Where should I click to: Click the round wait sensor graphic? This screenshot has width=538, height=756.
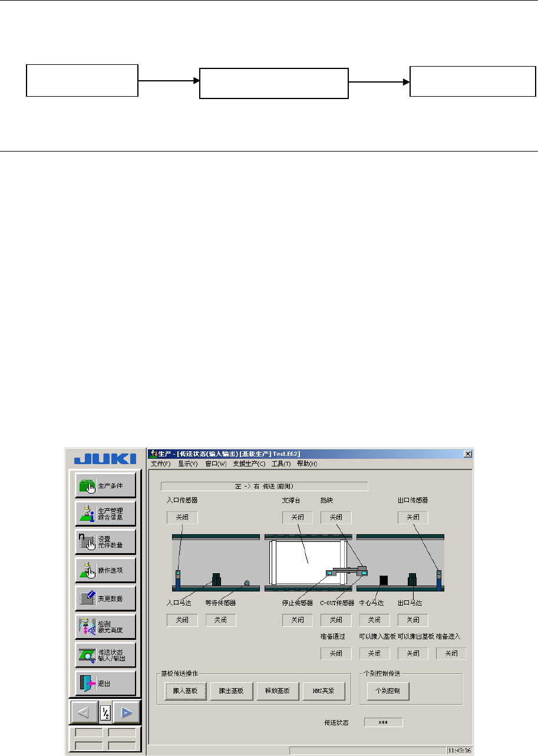point(247,583)
